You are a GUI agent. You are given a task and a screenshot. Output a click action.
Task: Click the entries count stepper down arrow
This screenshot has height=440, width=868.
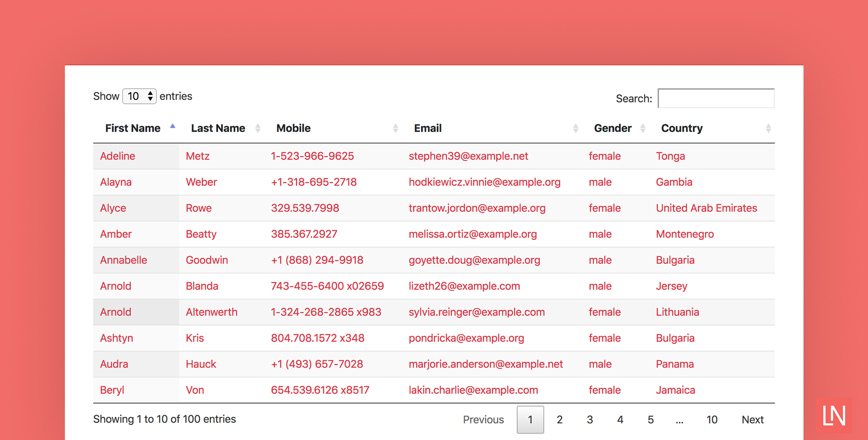(x=150, y=99)
